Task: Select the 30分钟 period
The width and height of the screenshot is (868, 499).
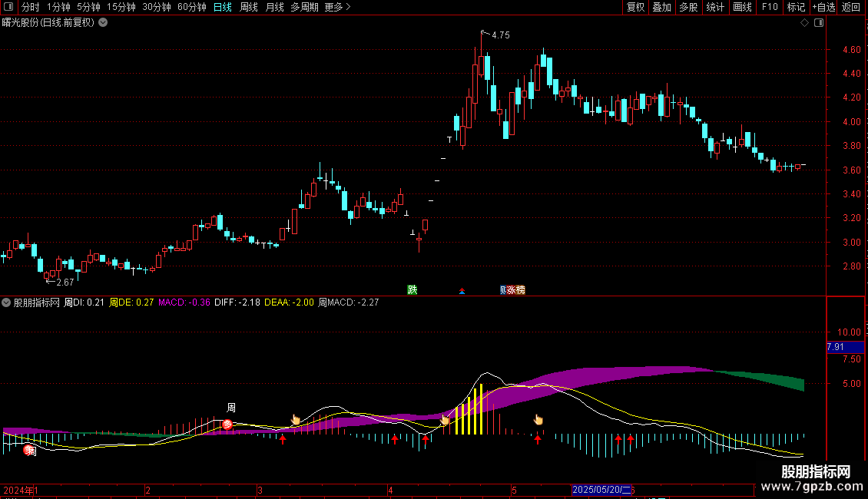Action: (157, 7)
